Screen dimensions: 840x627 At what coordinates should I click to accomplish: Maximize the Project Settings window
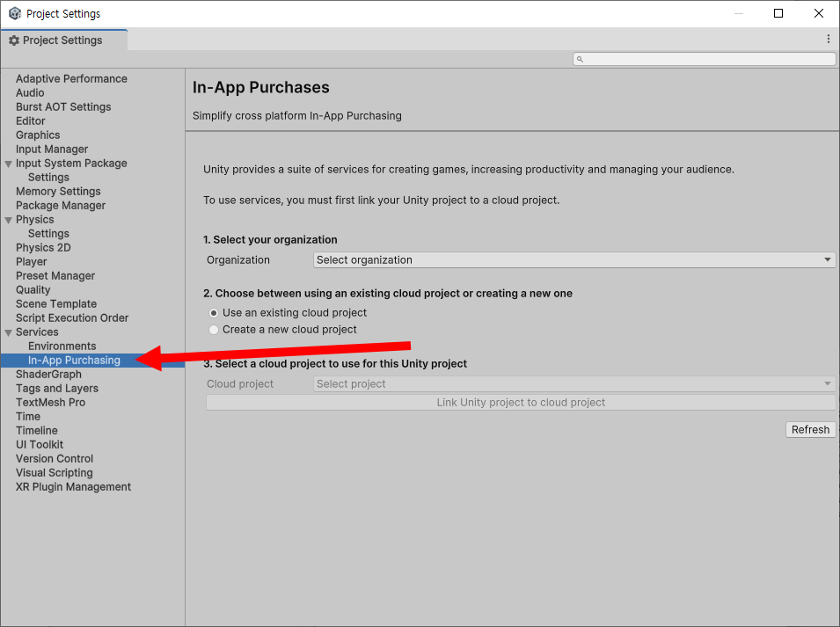778,13
